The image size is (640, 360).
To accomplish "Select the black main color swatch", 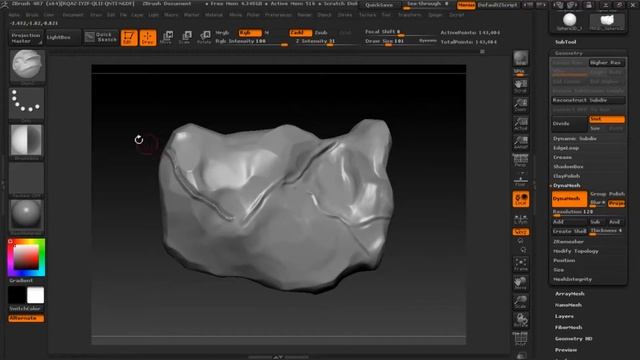I will (17, 295).
